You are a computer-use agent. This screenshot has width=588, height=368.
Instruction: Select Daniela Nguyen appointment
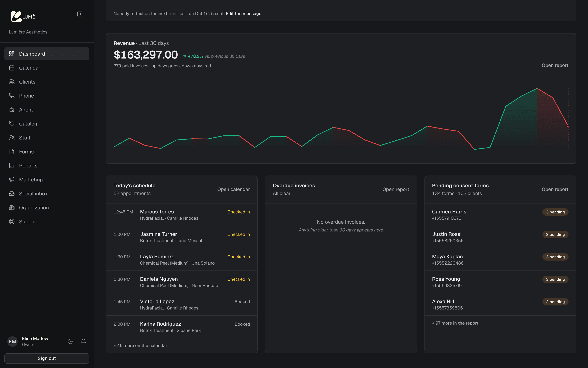[x=182, y=282]
